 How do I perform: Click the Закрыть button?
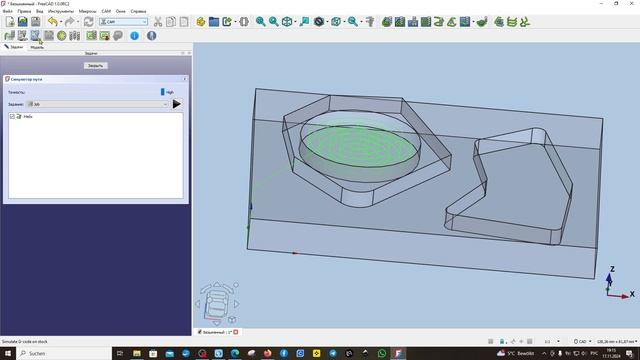(x=96, y=66)
